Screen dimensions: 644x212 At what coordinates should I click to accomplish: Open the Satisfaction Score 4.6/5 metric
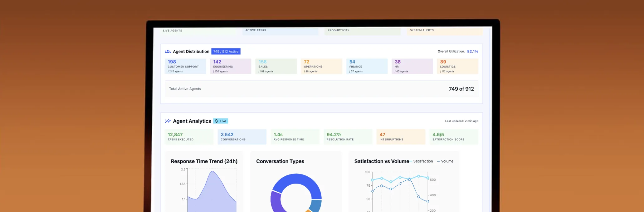[x=454, y=137]
